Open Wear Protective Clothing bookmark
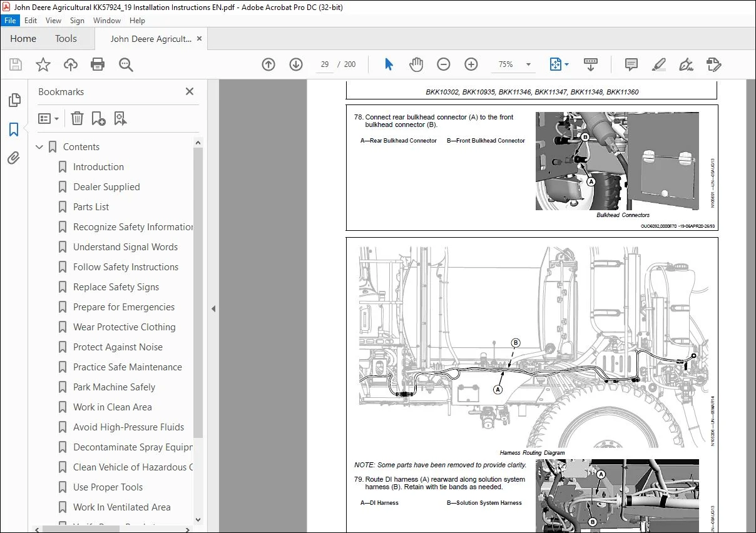 pos(124,327)
